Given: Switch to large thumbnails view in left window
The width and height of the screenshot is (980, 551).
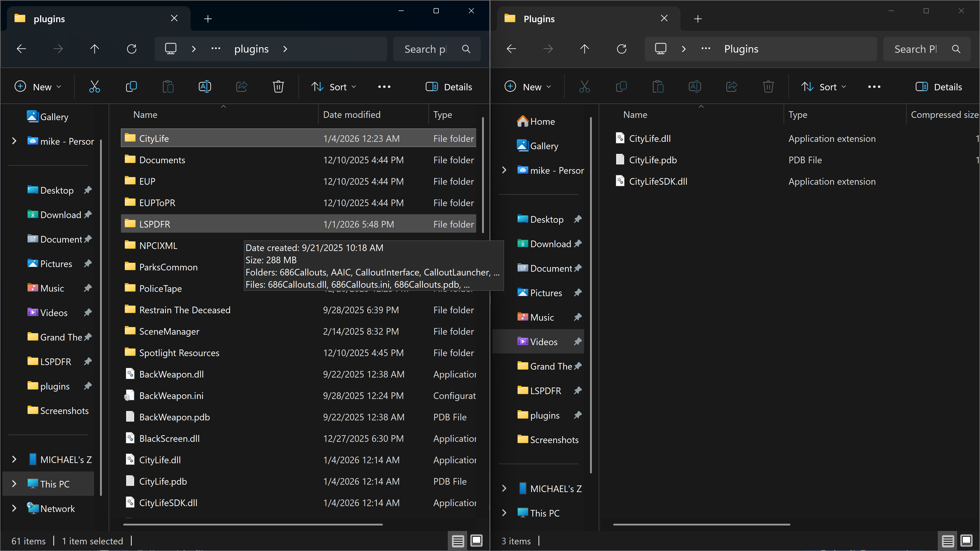Looking at the screenshot, I should pyautogui.click(x=476, y=540).
